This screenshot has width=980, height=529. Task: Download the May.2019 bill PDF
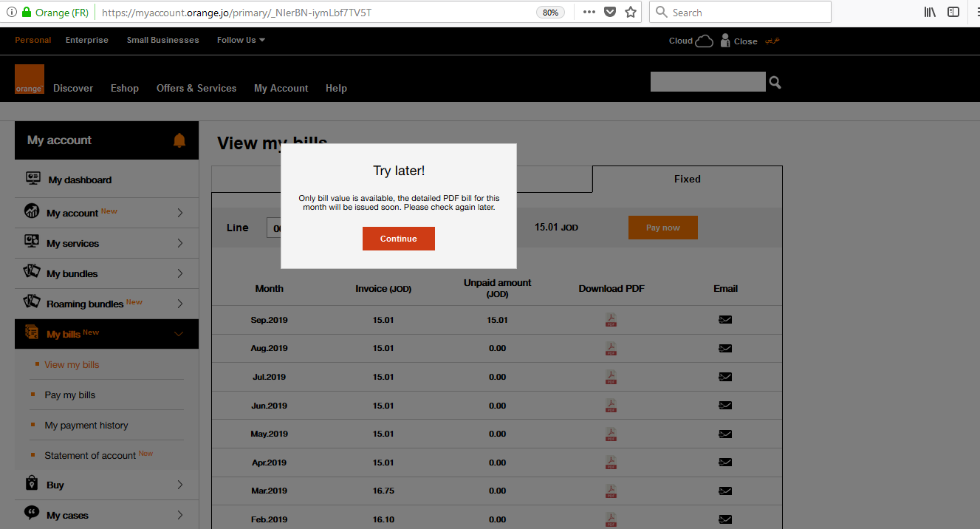pos(611,434)
